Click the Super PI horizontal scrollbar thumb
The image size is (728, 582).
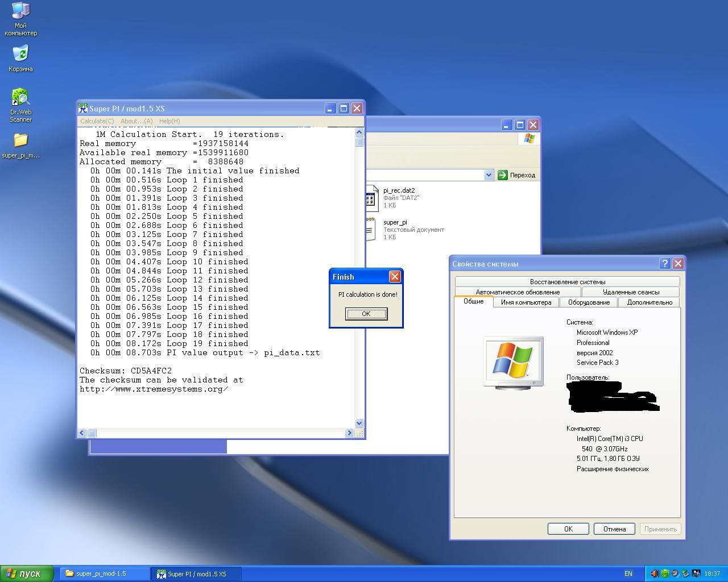(92, 433)
